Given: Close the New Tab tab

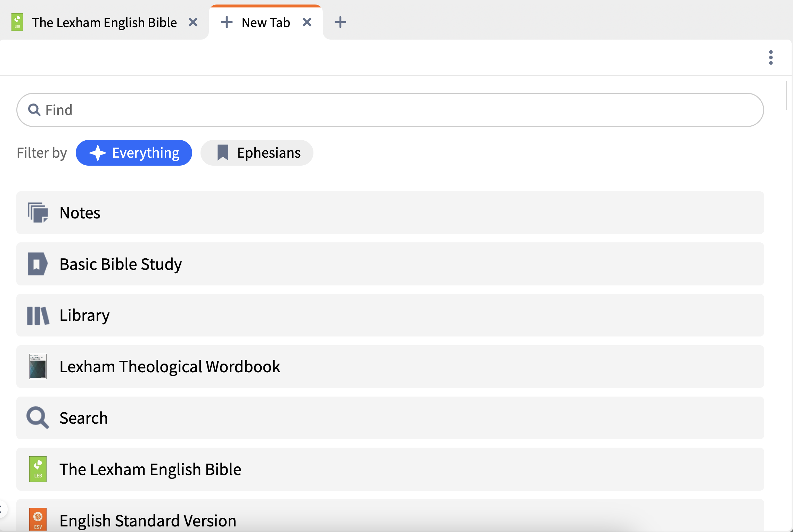Looking at the screenshot, I should pyautogui.click(x=307, y=22).
